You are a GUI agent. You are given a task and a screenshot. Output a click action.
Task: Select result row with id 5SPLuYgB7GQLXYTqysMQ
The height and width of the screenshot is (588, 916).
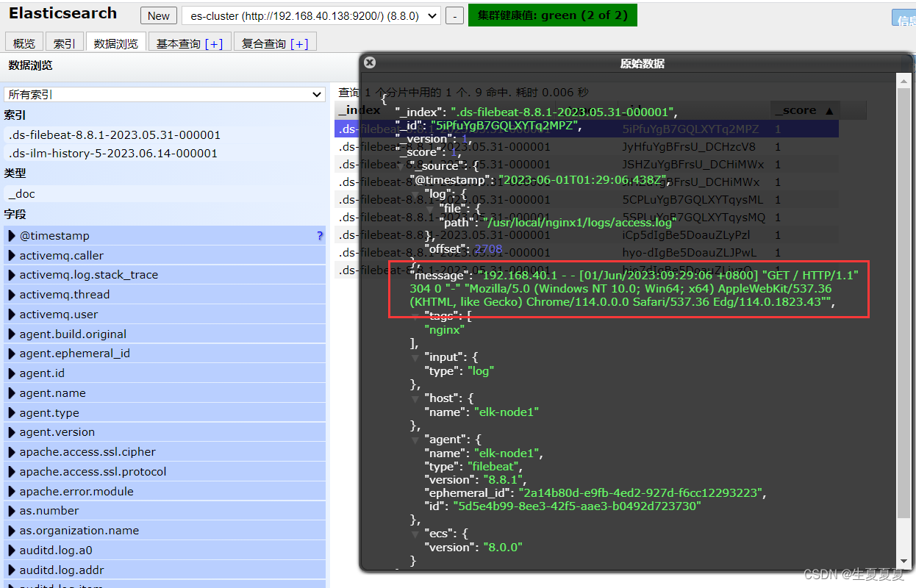coord(587,217)
